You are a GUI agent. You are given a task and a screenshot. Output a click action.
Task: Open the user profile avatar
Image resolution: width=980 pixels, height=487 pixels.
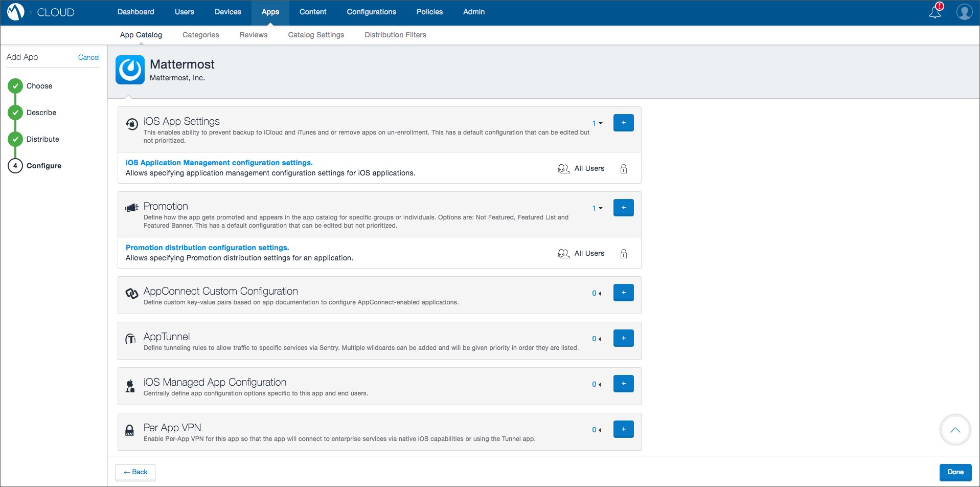(964, 12)
